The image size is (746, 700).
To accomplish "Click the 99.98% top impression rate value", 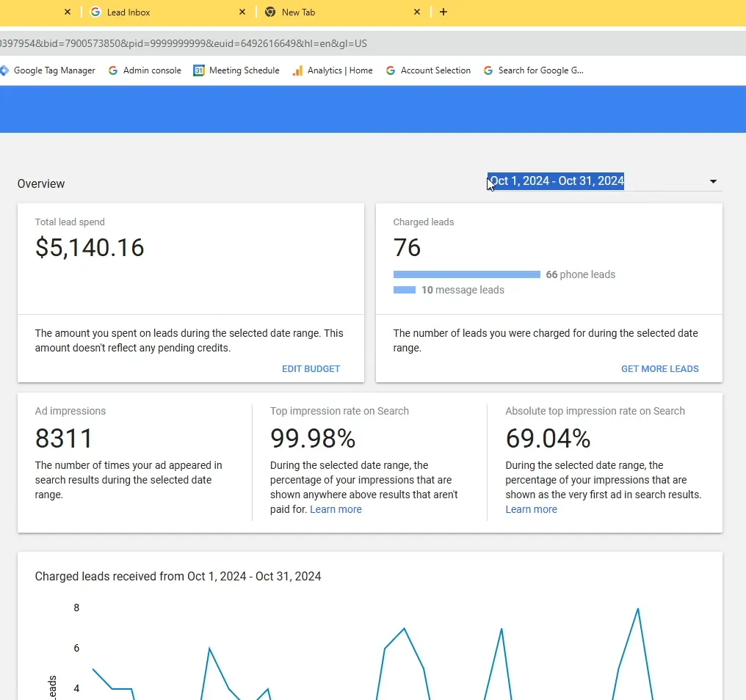I will tap(313, 439).
